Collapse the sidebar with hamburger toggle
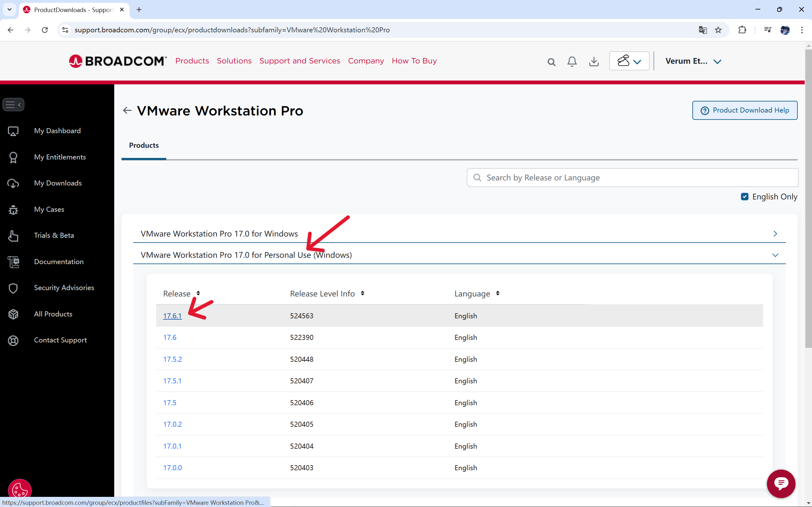Image resolution: width=812 pixels, height=507 pixels. click(13, 105)
